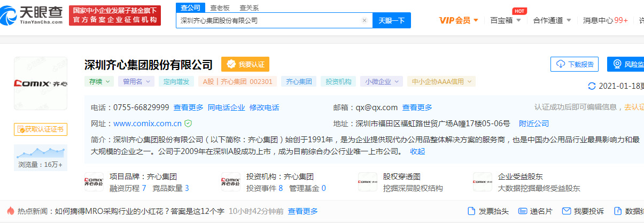This screenshot has height=223, width=644.
Task: Click the 下载报告 button
Action: point(575,64)
